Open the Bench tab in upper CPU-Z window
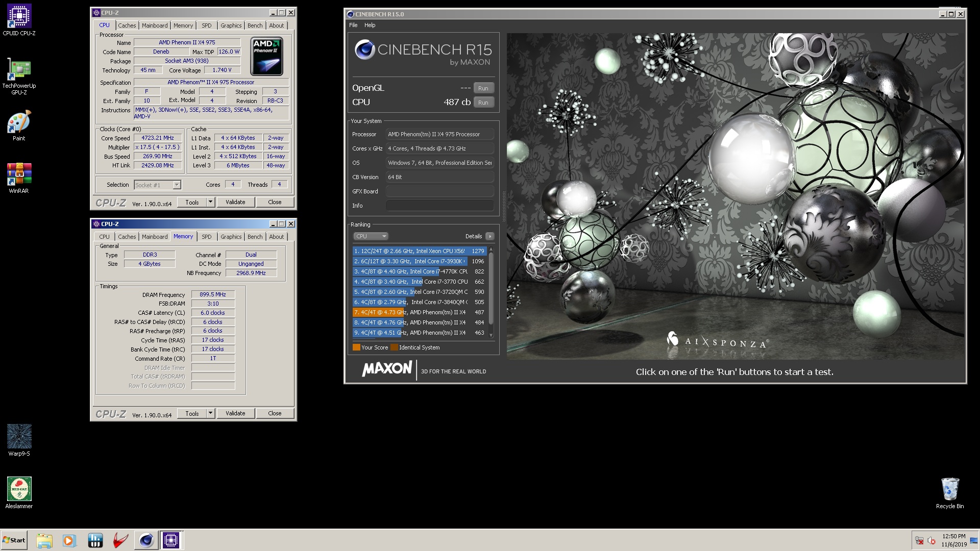The width and height of the screenshot is (980, 551). click(255, 26)
